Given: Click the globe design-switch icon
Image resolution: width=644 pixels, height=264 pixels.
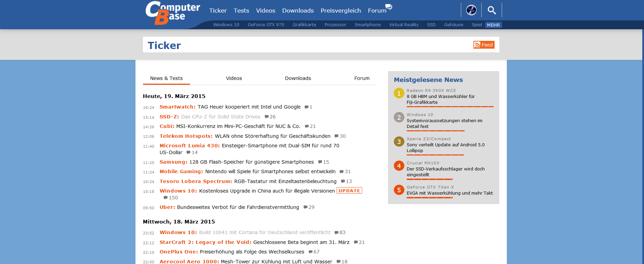Looking at the screenshot, I should 471,10.
